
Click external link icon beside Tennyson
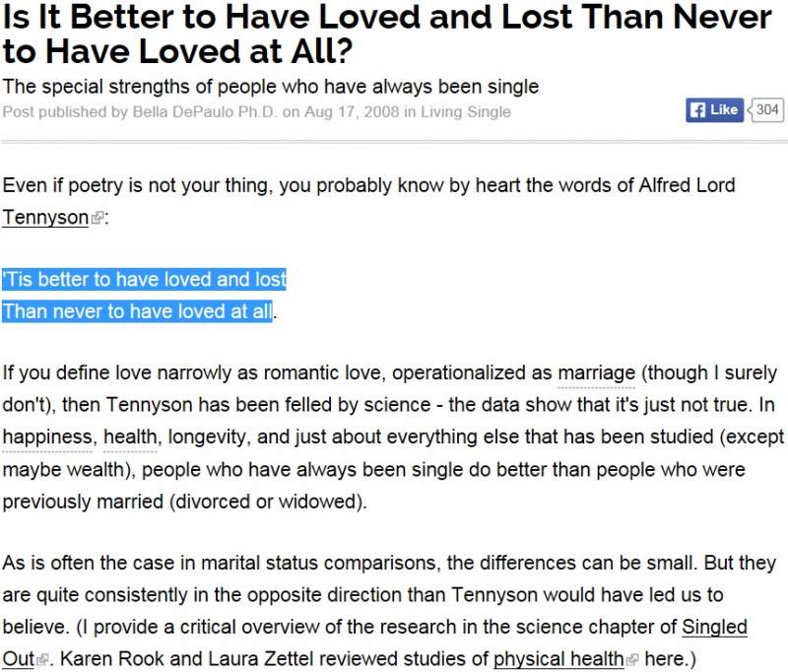pyautogui.click(x=97, y=219)
